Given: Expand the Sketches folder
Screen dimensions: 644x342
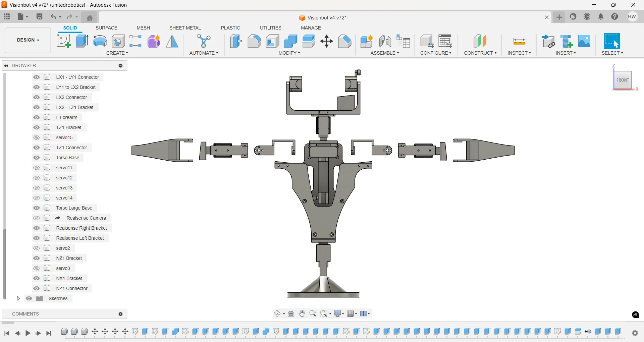Looking at the screenshot, I should click(18, 298).
